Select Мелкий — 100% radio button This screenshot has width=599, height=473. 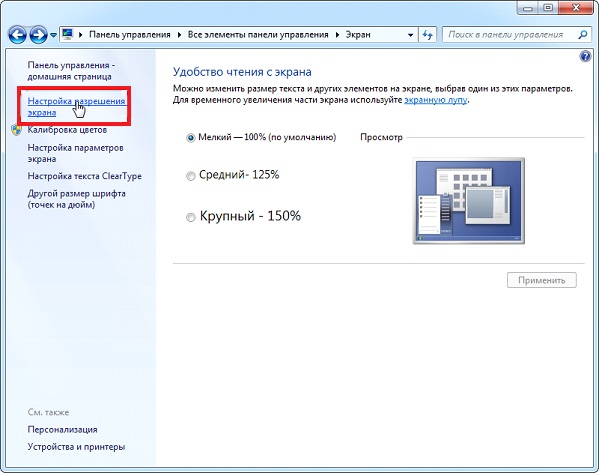[190, 138]
